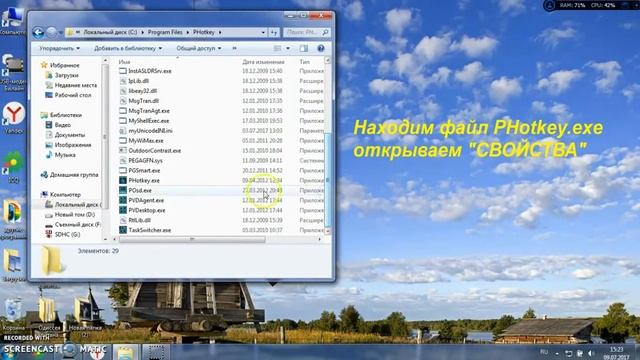Screen dimensions: 640x360
Task: Open the Документы library
Action: click(x=65, y=135)
